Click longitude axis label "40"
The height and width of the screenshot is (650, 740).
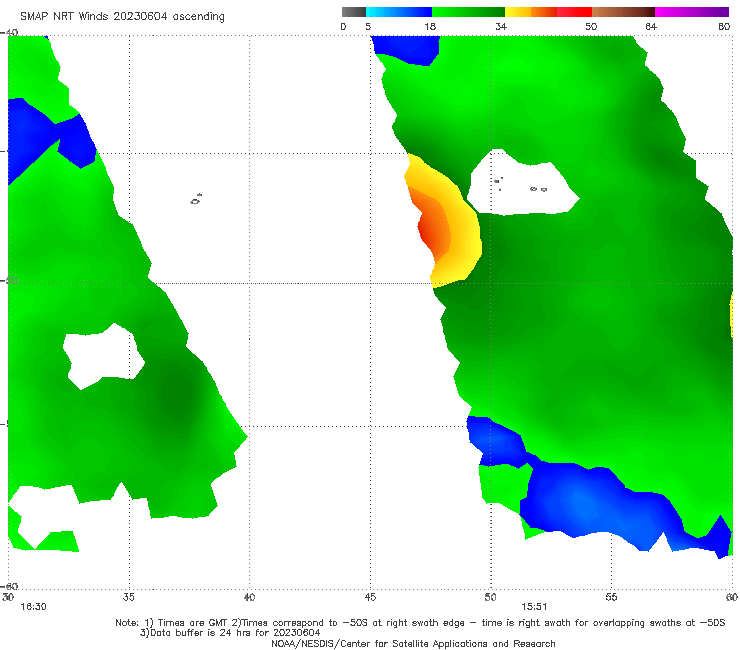[249, 597]
